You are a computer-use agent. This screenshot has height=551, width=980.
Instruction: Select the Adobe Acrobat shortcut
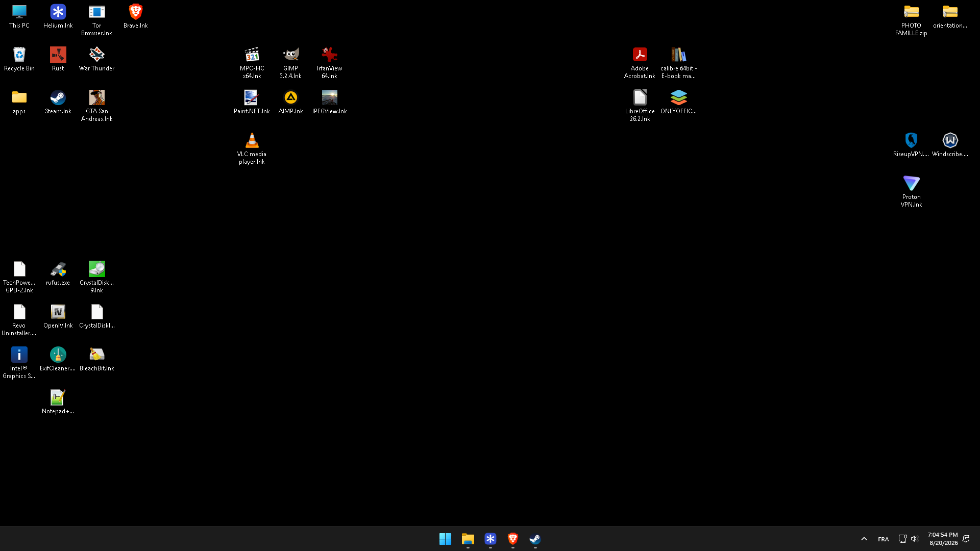point(640,63)
